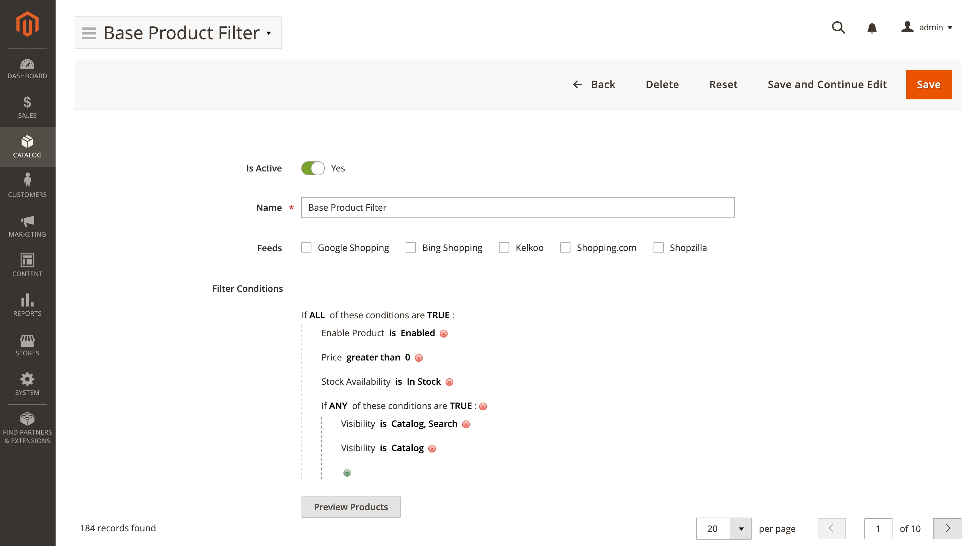Remove the Visibility is Catalog condition
Screen dimensions: 980x546
coord(432,449)
